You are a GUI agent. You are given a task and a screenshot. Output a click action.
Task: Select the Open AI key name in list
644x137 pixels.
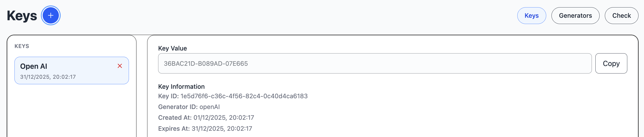pyautogui.click(x=33, y=66)
